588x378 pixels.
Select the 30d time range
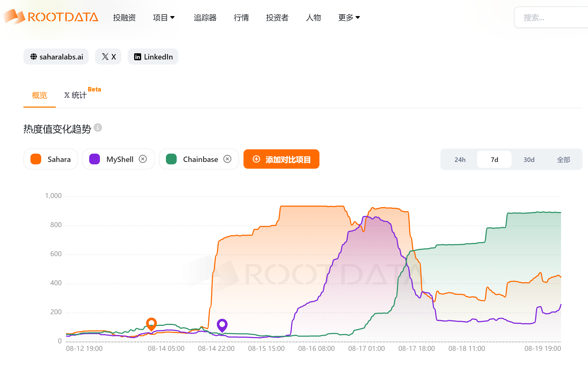(529, 160)
